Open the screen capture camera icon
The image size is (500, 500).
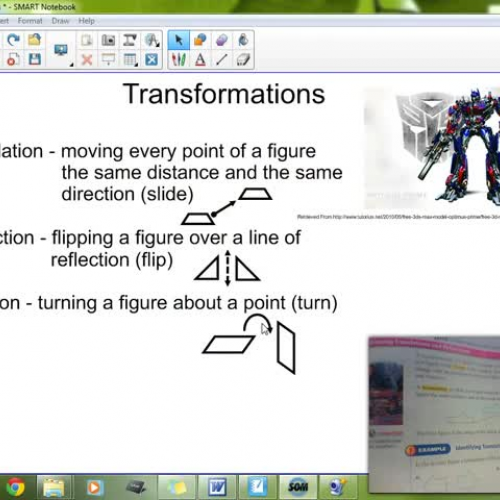click(x=108, y=40)
